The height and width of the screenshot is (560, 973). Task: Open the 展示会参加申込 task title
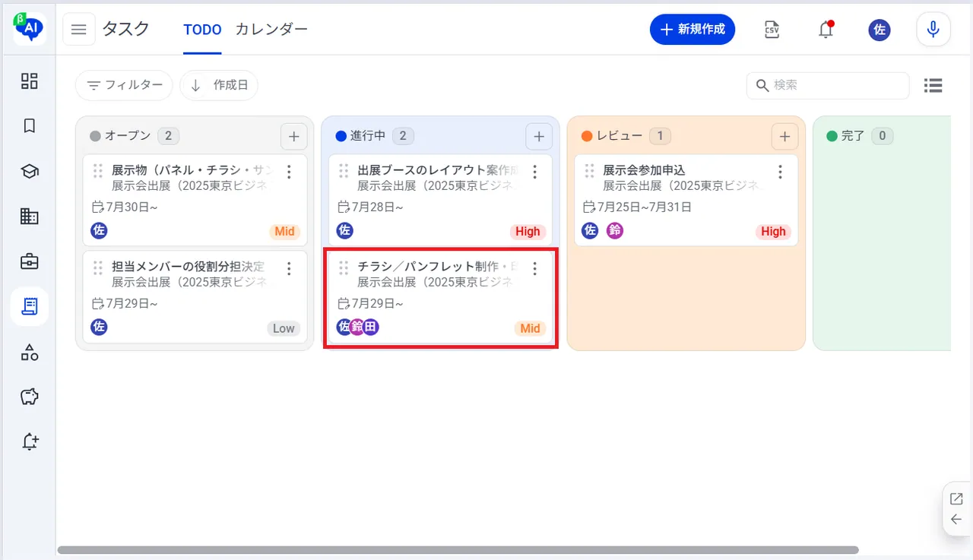point(644,170)
